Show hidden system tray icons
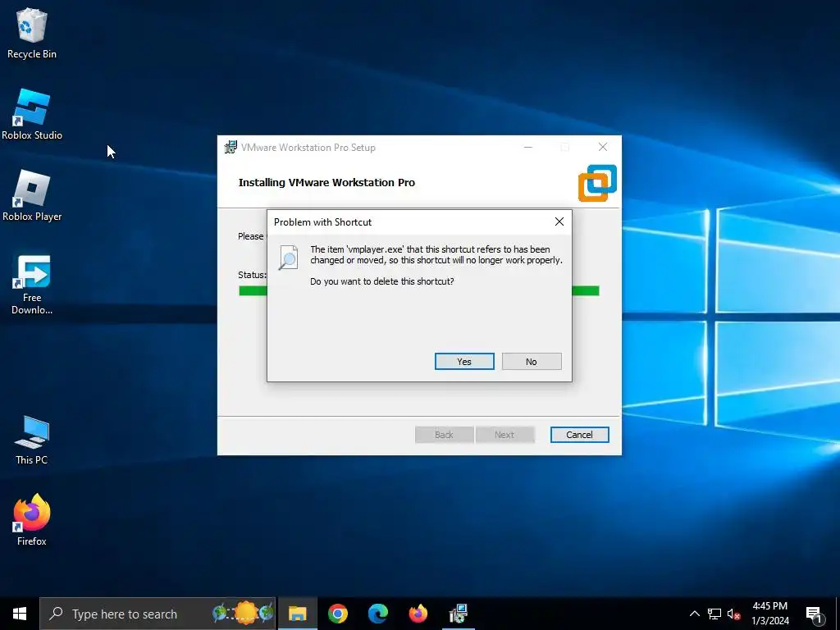This screenshot has width=840, height=630. tap(694, 614)
